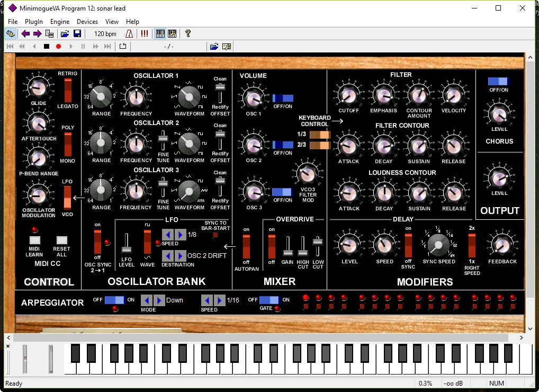Click the VCO3 FILTER MOD knob
The image size is (539, 392).
307,174
